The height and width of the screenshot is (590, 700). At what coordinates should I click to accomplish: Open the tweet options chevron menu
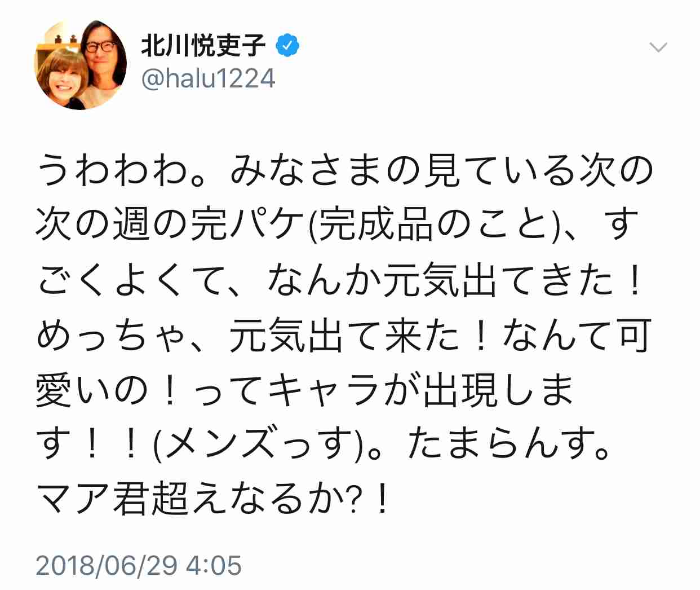(x=658, y=47)
